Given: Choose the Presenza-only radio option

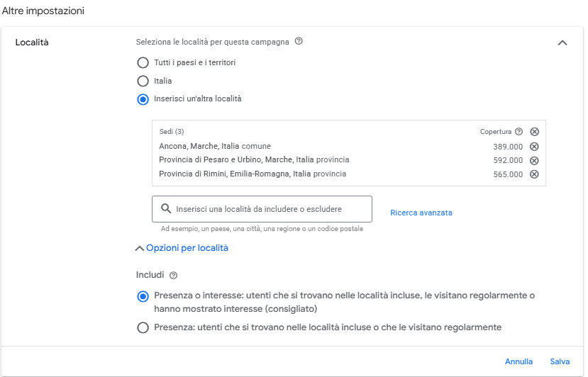Looking at the screenshot, I should click(x=143, y=327).
